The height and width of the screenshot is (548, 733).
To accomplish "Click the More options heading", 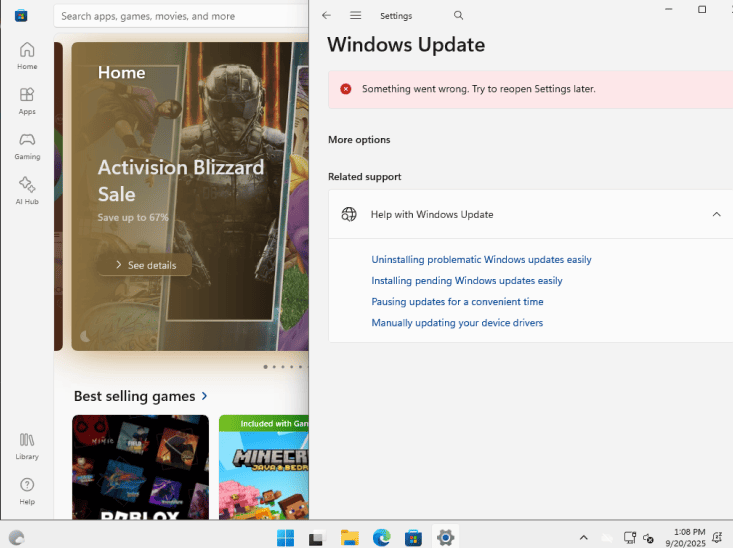I will (x=359, y=140).
